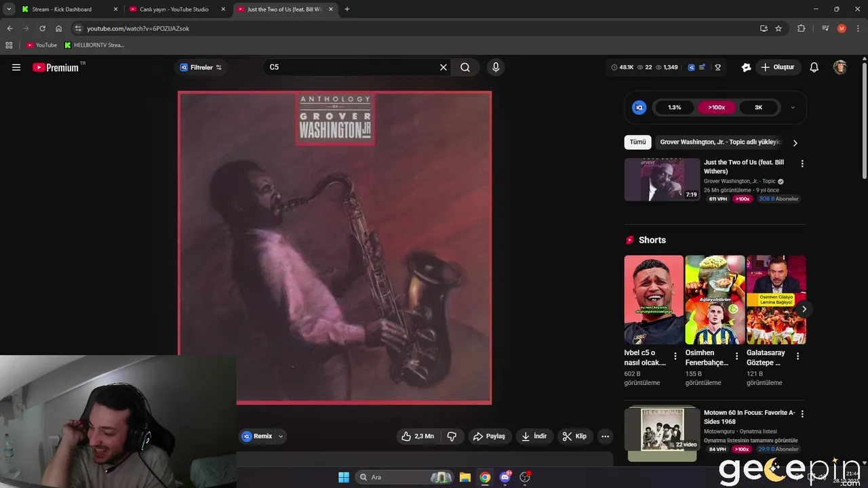Click the Remix button below video

pos(257,436)
